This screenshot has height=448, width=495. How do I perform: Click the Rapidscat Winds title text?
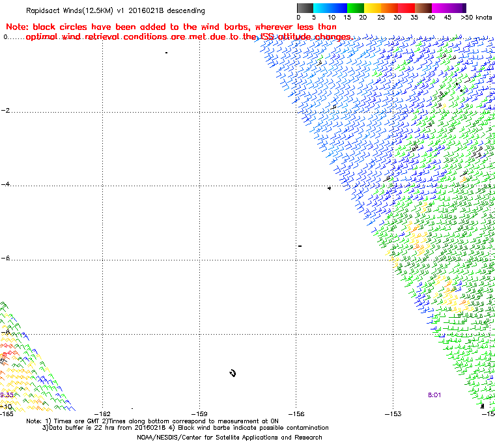click(x=115, y=10)
